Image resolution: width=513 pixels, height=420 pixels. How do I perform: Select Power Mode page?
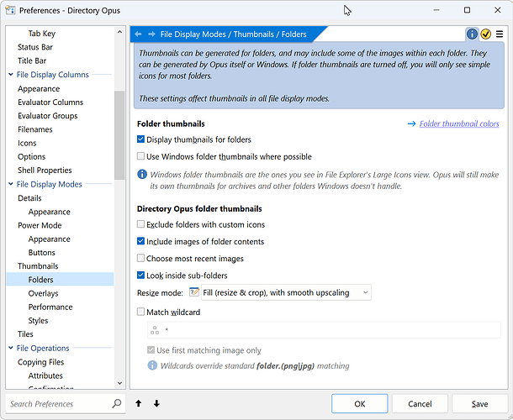[40, 225]
